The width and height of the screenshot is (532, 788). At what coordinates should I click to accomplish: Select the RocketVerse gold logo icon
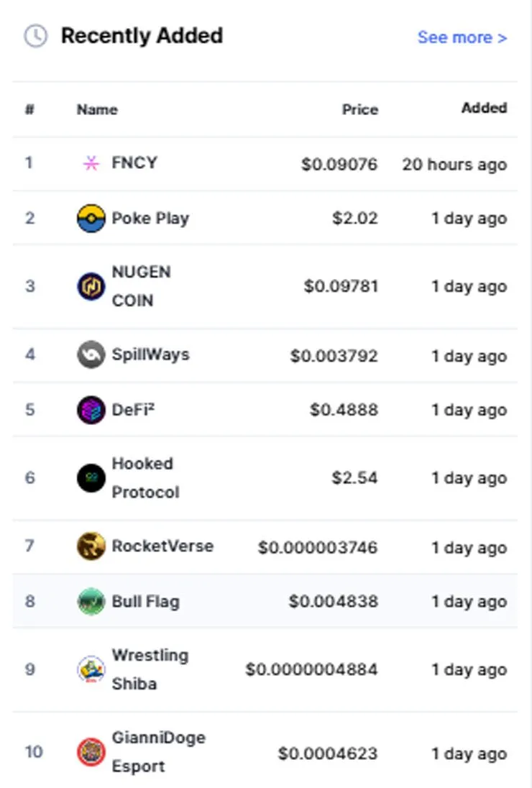click(91, 546)
